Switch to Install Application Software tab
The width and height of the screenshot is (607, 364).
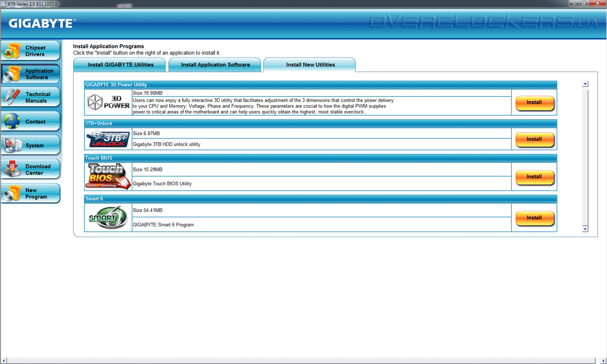coord(215,65)
